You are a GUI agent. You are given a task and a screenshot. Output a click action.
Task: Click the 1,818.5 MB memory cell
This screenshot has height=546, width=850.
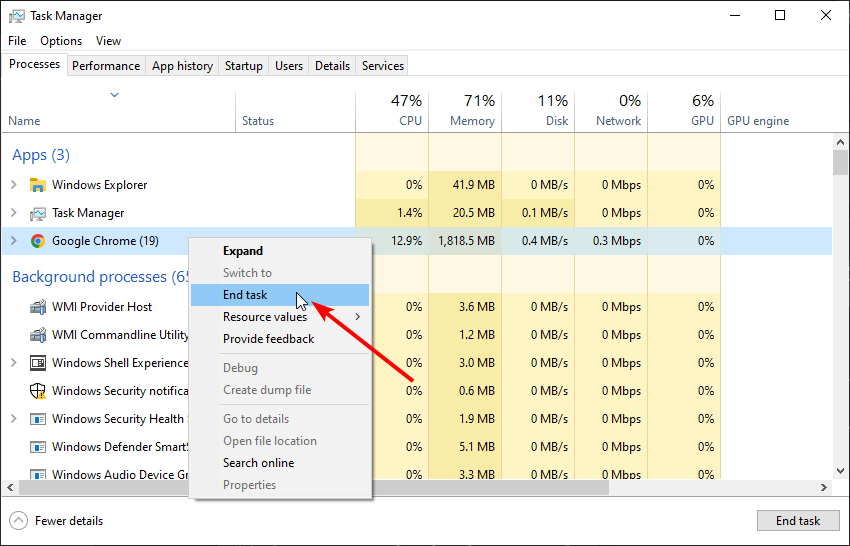coord(465,241)
